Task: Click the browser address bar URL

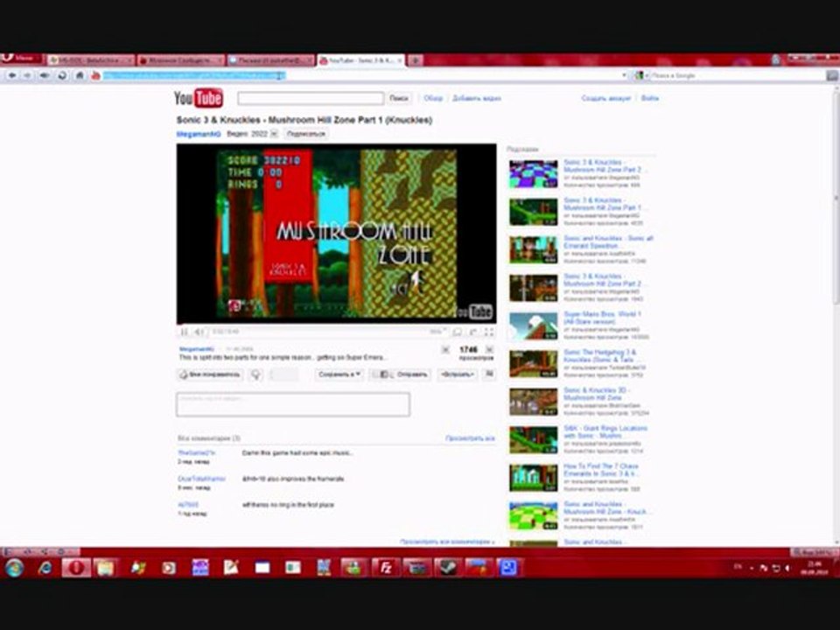Action: [x=194, y=75]
